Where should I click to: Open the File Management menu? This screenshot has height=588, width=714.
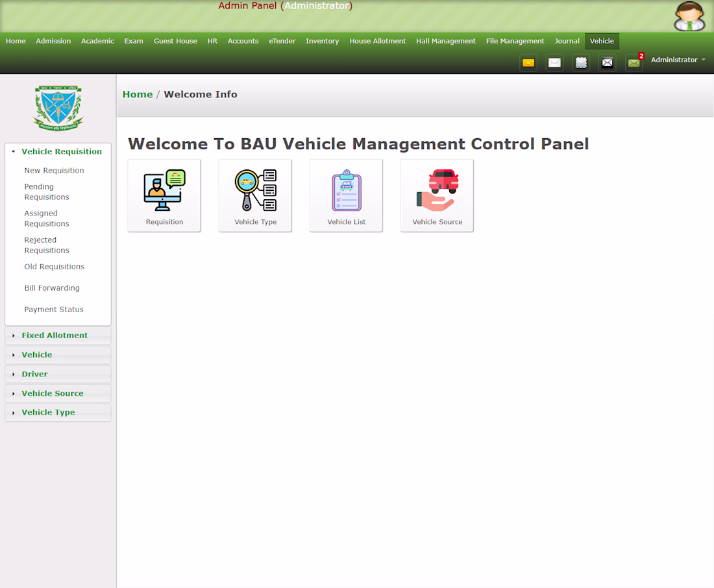pos(515,41)
